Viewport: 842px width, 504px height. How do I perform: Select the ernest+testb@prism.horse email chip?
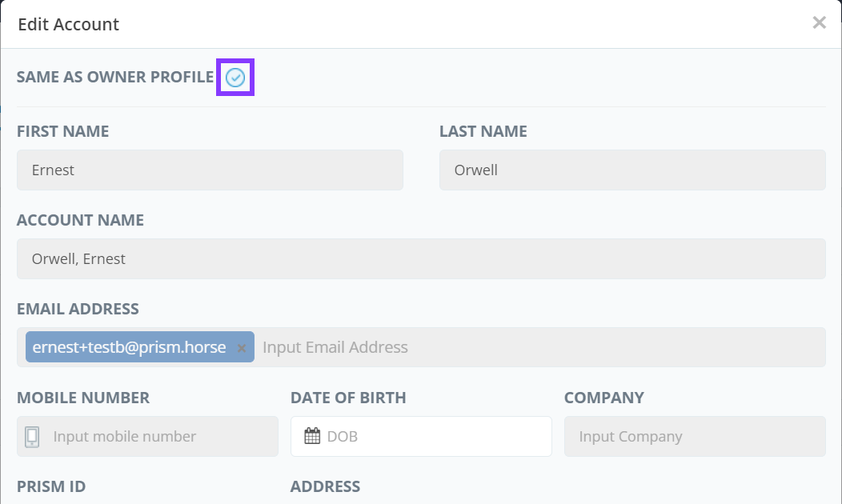[129, 347]
